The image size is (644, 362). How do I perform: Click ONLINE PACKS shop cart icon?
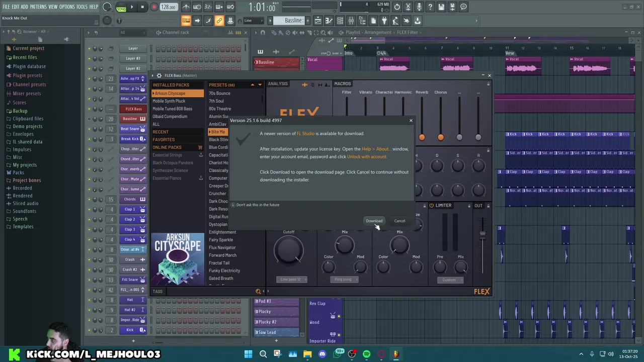point(200,147)
